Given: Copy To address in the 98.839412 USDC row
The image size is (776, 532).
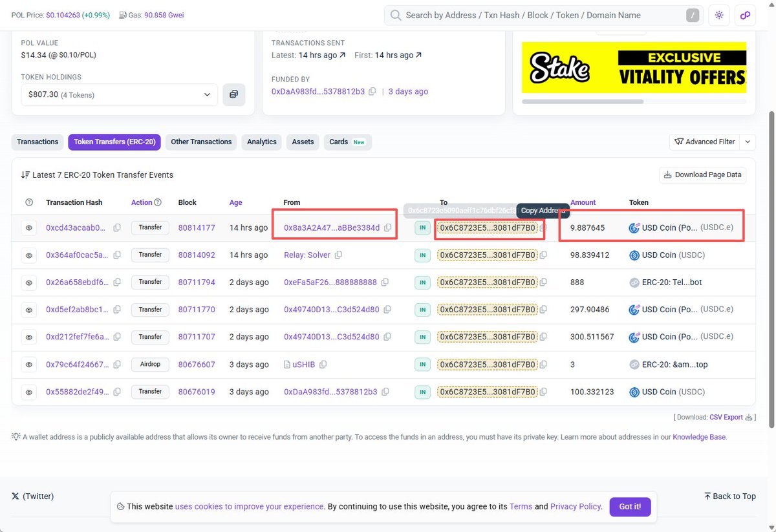Looking at the screenshot, I should click(544, 255).
